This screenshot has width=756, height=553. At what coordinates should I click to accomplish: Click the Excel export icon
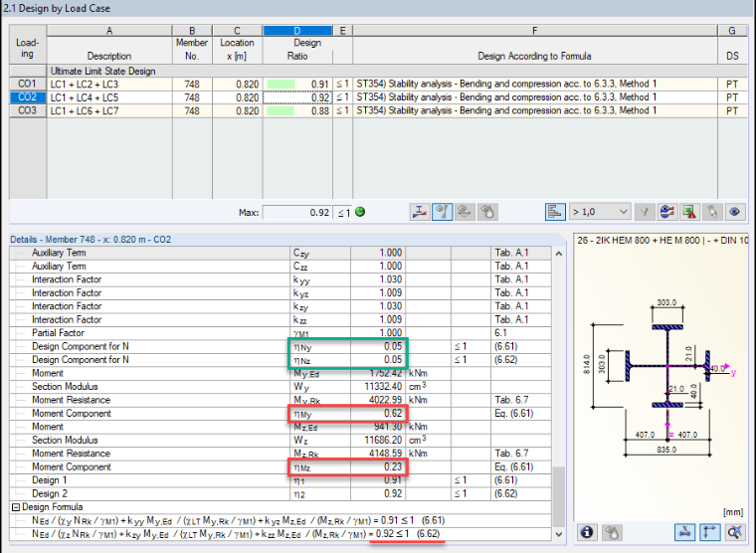(x=689, y=212)
